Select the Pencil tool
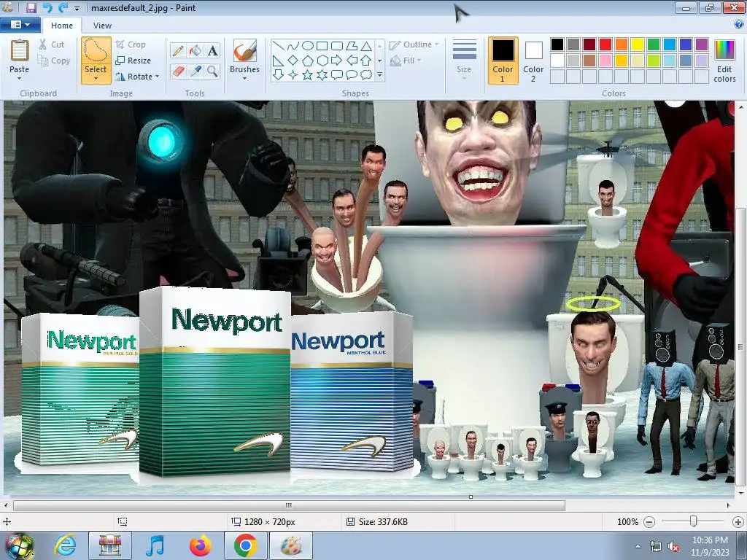Image resolution: width=747 pixels, height=560 pixels. tap(178, 50)
